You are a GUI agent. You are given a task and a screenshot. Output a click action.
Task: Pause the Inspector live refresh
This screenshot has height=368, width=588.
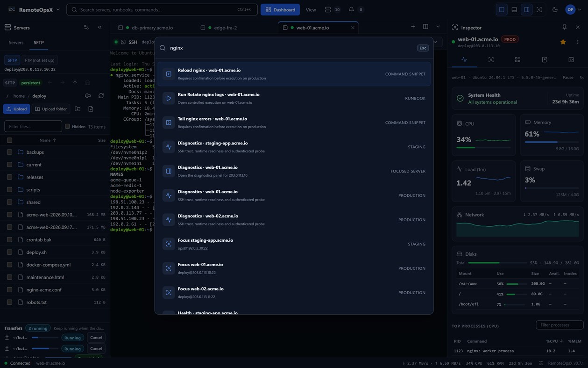pos(568,78)
